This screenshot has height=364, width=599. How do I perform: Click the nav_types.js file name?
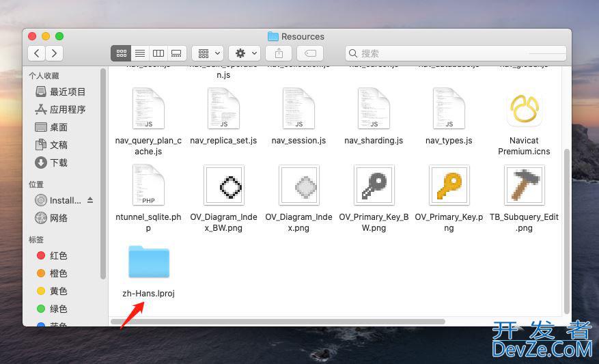point(449,141)
